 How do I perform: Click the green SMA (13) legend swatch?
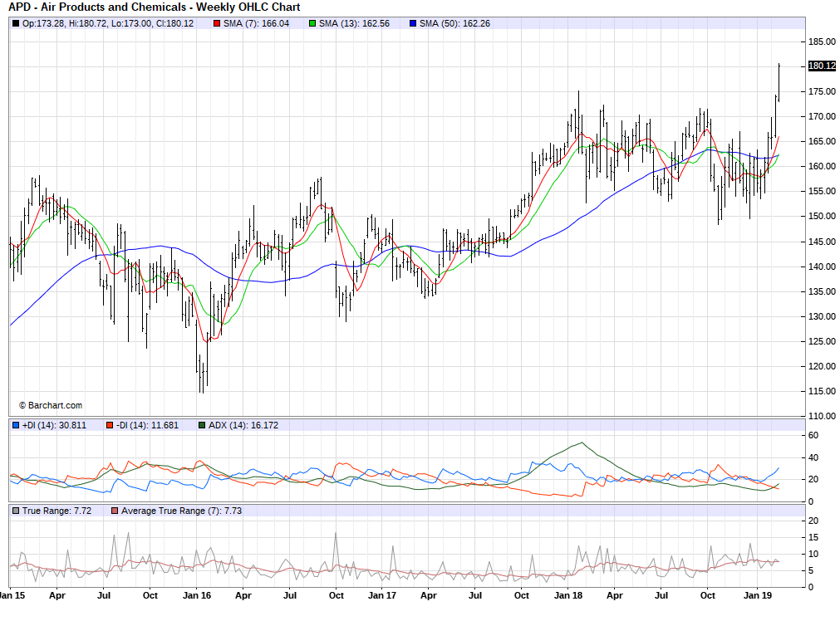(x=312, y=23)
